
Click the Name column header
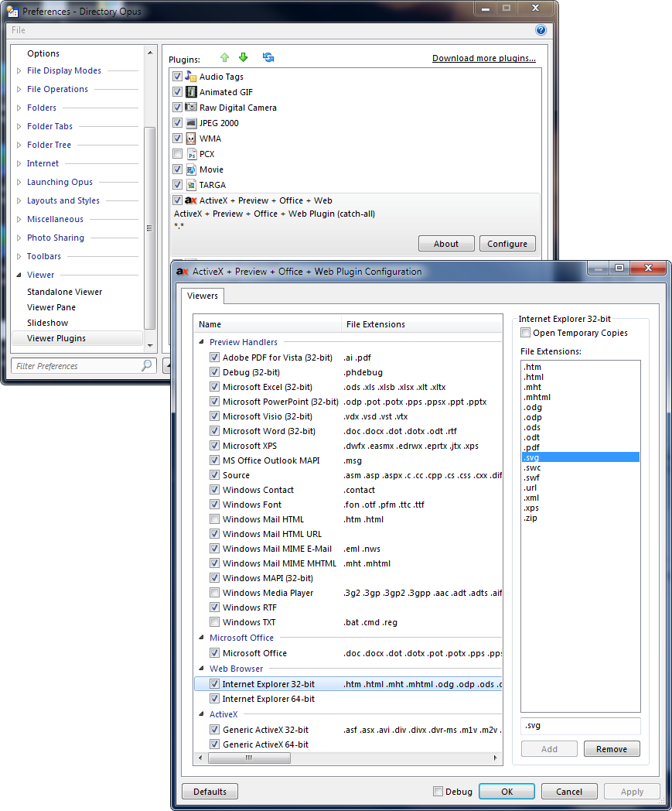[x=268, y=324]
